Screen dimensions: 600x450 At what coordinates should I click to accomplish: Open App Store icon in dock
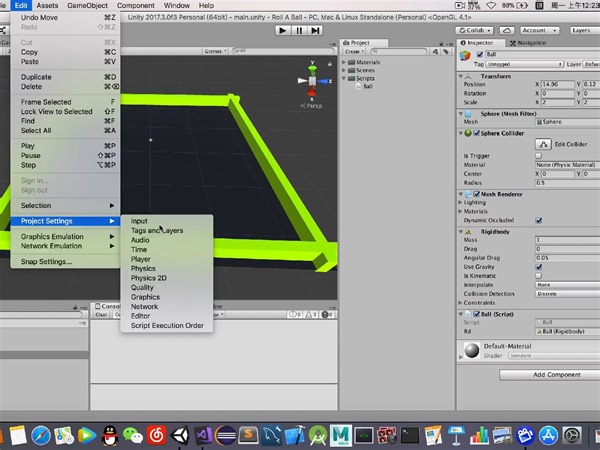pos(549,435)
